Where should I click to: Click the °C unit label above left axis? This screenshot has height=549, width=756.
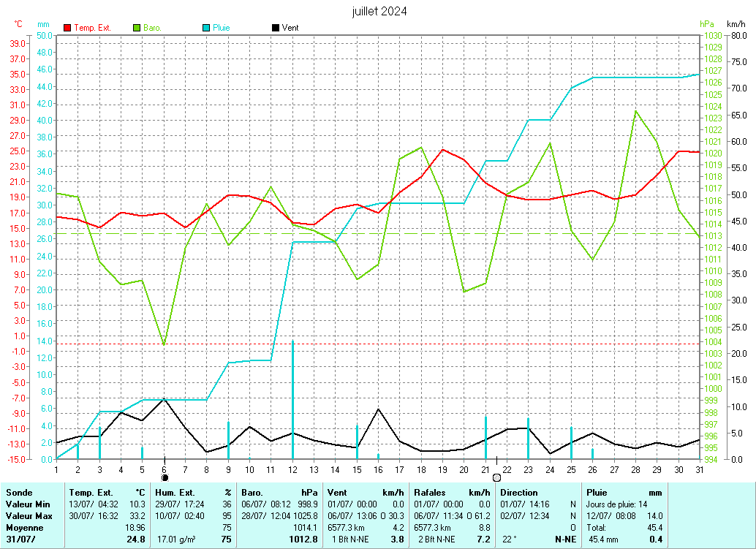pyautogui.click(x=18, y=24)
